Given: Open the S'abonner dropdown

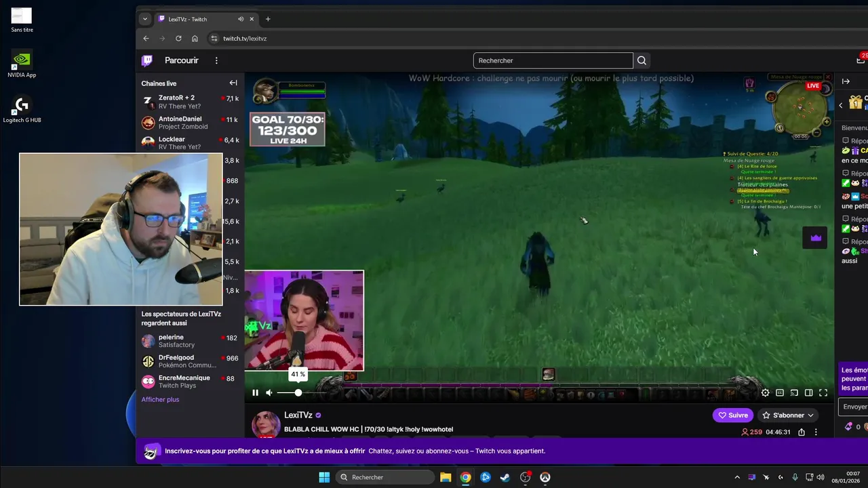Looking at the screenshot, I should [x=787, y=415].
